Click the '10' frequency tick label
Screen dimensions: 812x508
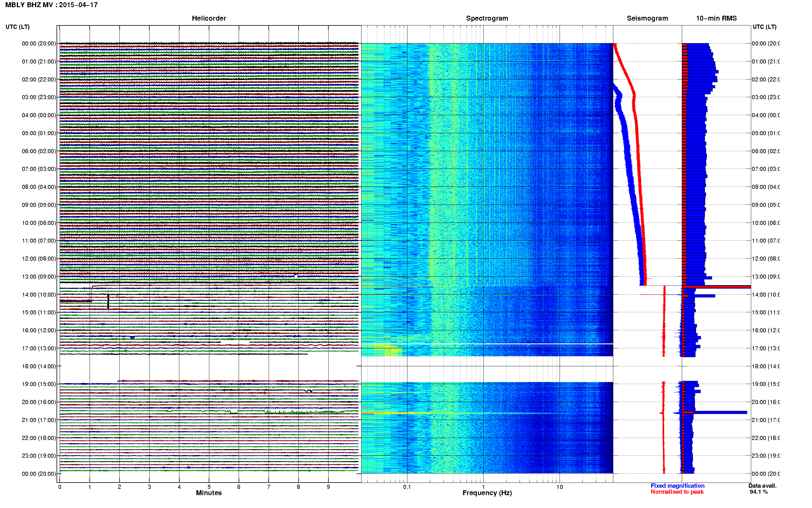pos(560,487)
